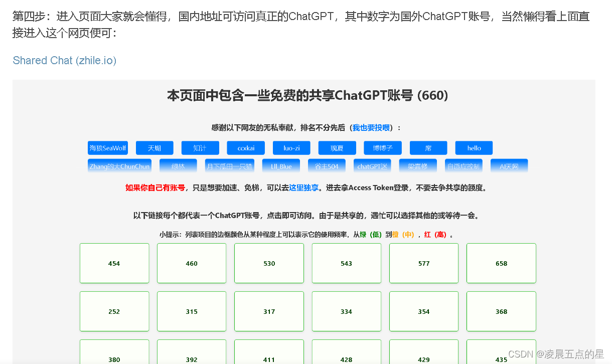Viewport: 612px width, 364px height.
Task: Click contributor button 谷主504
Action: (327, 166)
